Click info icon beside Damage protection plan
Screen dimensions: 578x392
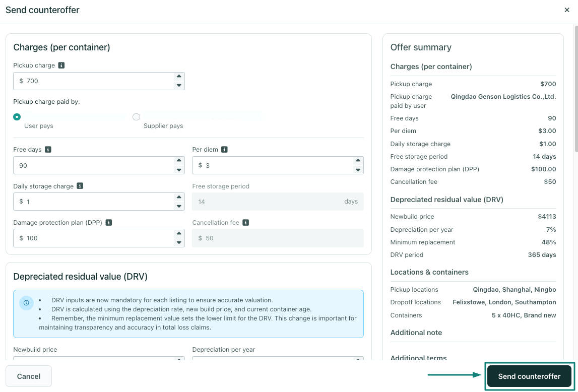click(x=108, y=222)
